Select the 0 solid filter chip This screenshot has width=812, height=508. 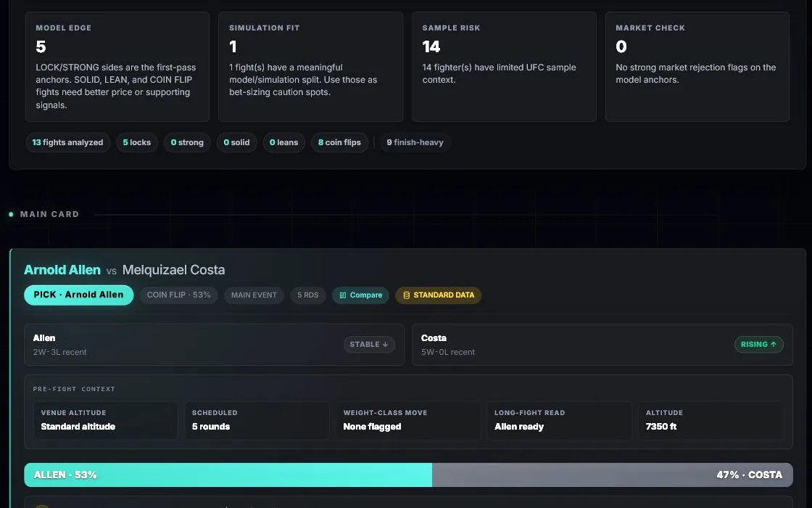236,142
